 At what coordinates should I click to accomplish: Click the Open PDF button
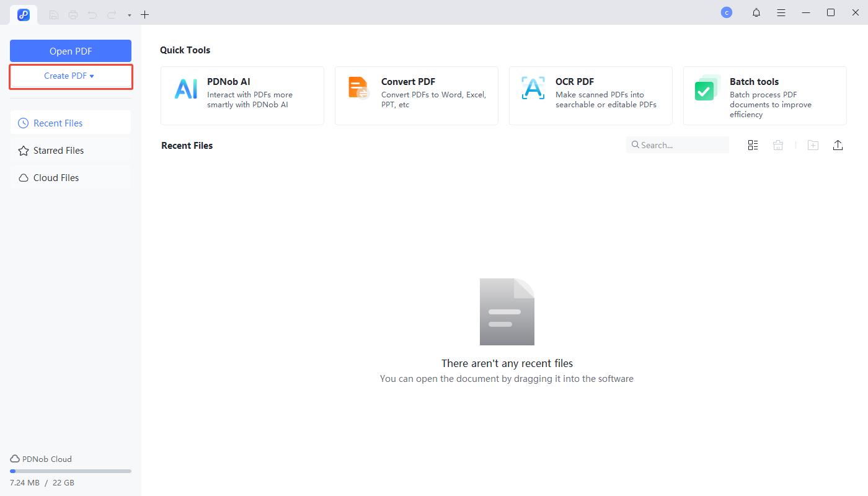71,51
